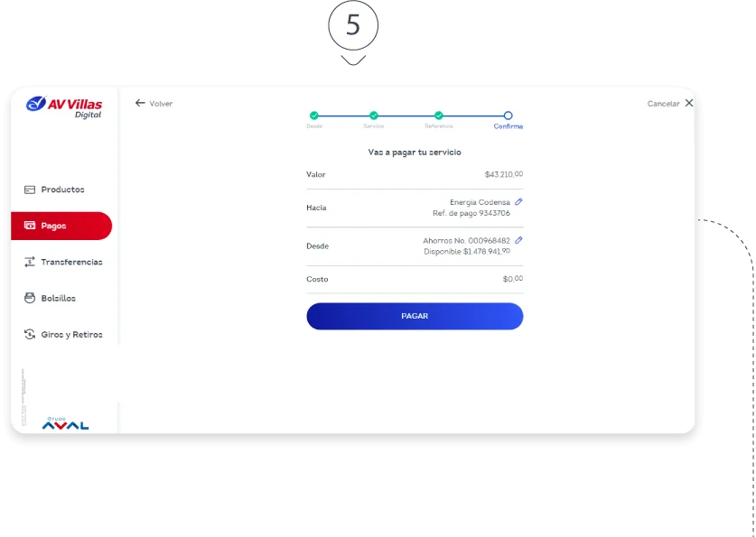Click the step number 5 badge
The height and width of the screenshot is (537, 756).
[x=353, y=26]
